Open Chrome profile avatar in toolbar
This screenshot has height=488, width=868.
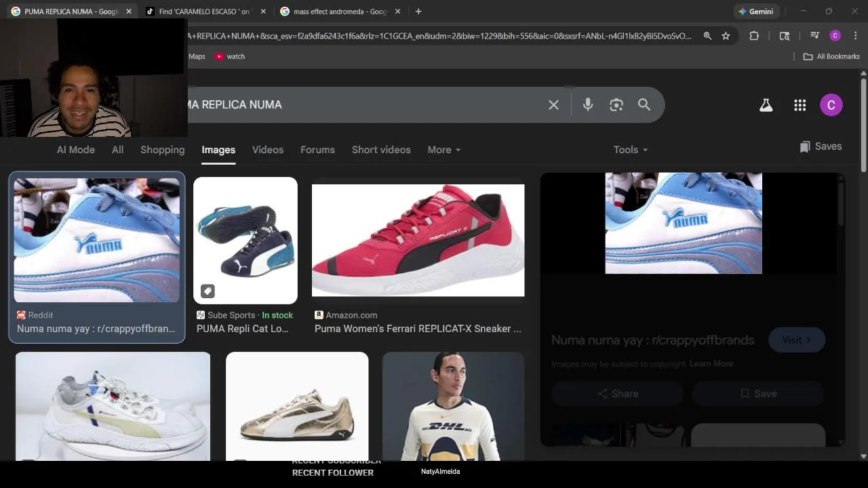(x=835, y=36)
